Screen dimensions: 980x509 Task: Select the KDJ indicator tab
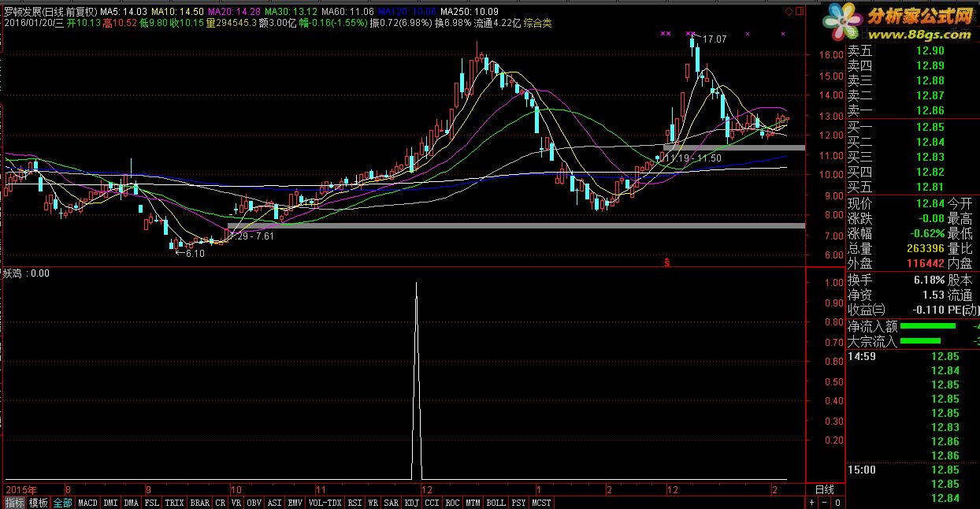412,502
